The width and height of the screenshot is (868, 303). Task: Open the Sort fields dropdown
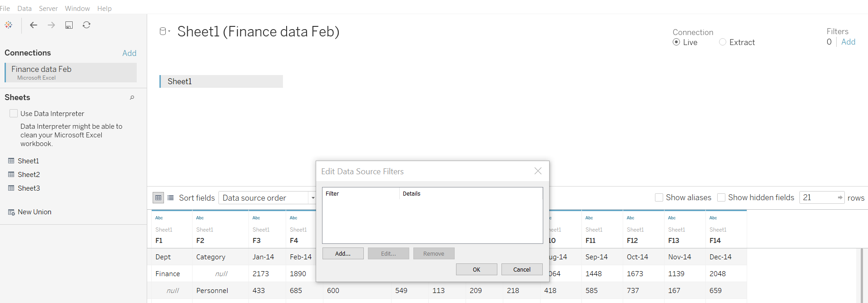267,197
